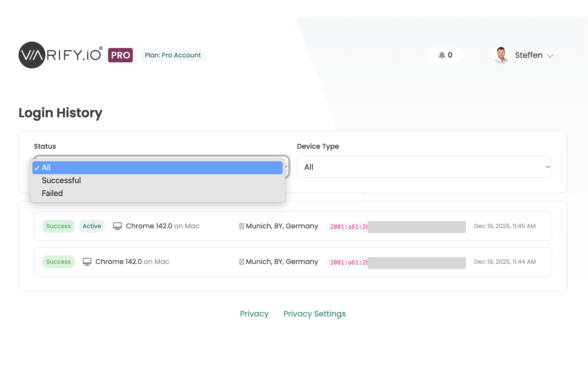Image resolution: width=588 pixels, height=387 pixels.
Task: Click desktop monitor icon in first login row
Action: coord(117,226)
